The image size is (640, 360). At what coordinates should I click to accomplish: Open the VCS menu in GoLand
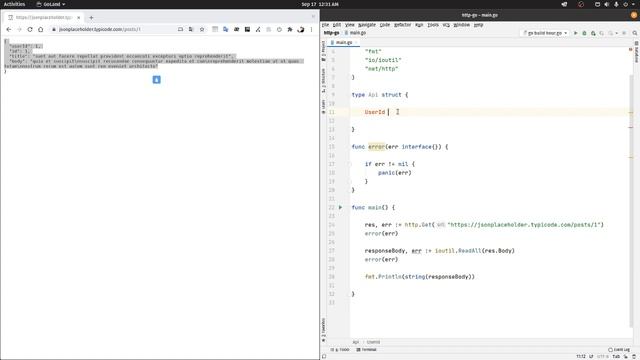446,25
